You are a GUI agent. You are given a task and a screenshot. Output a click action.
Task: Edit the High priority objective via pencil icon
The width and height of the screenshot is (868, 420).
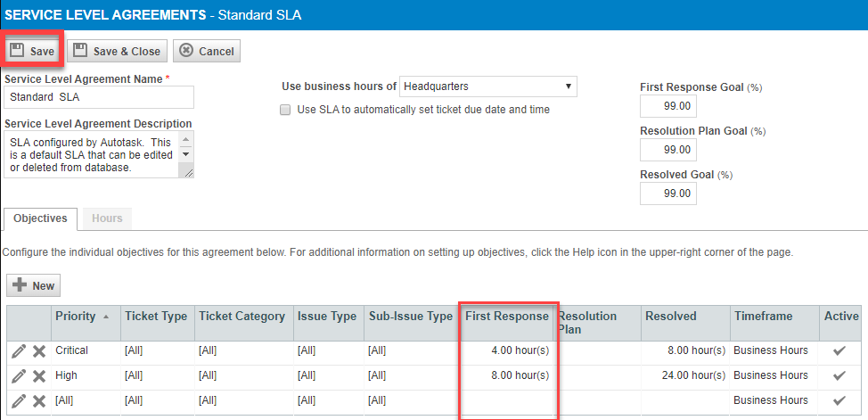click(x=19, y=376)
